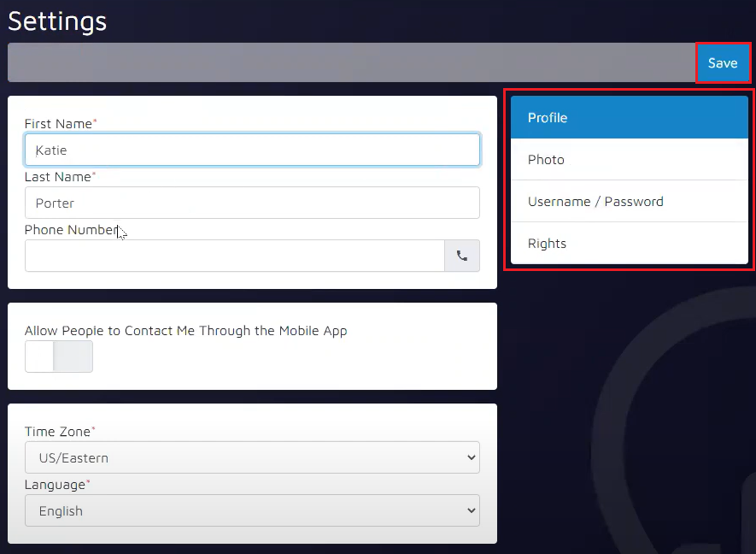Click the First Name label text
This screenshot has width=756, height=554.
click(x=58, y=124)
